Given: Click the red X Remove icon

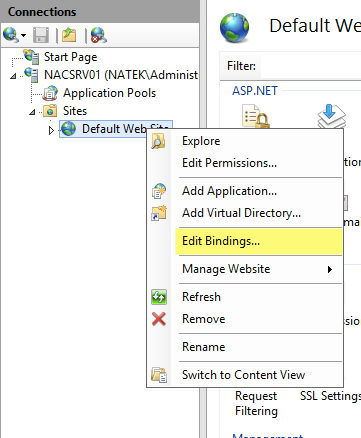Looking at the screenshot, I should pyautogui.click(x=159, y=319).
